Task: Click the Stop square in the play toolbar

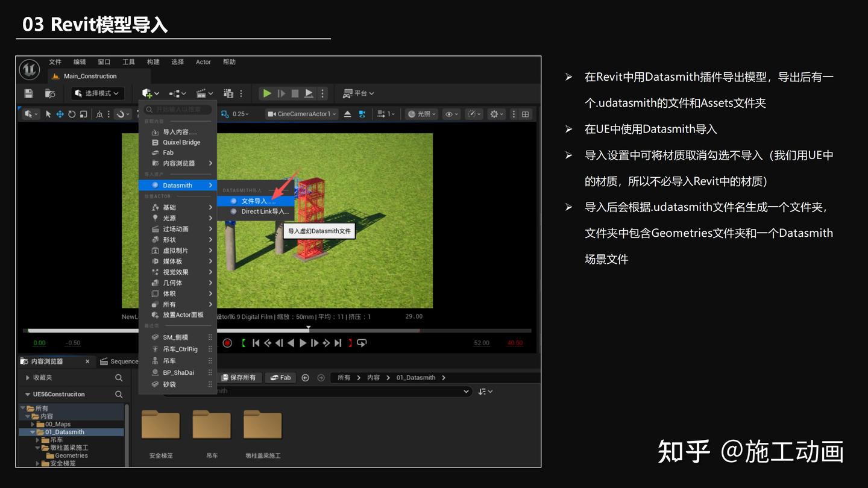Action: click(x=295, y=93)
